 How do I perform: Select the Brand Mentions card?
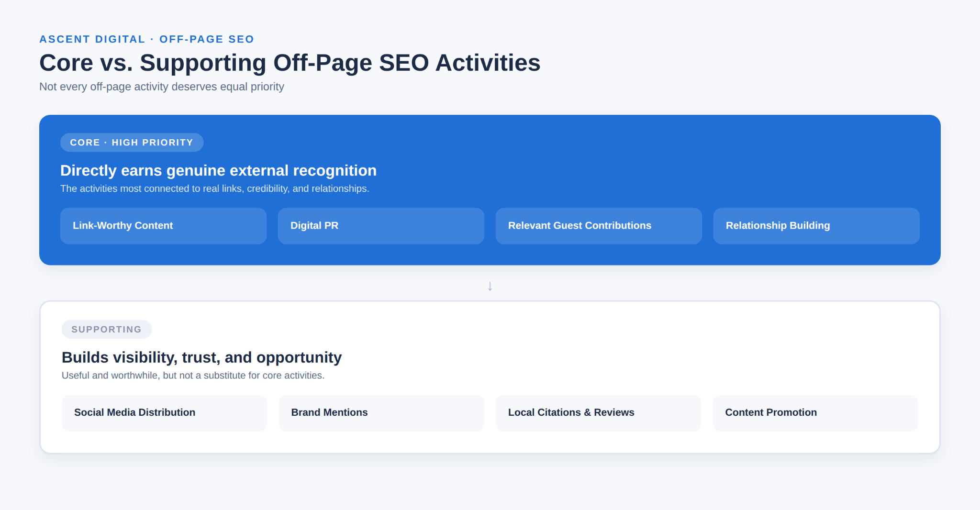pyautogui.click(x=381, y=413)
